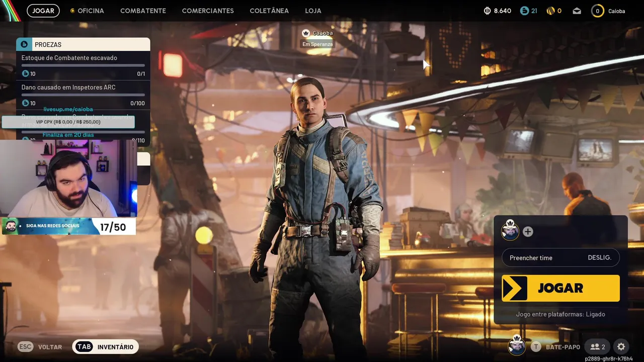Select feat Dano causado em Inspetores ARC

(x=68, y=87)
